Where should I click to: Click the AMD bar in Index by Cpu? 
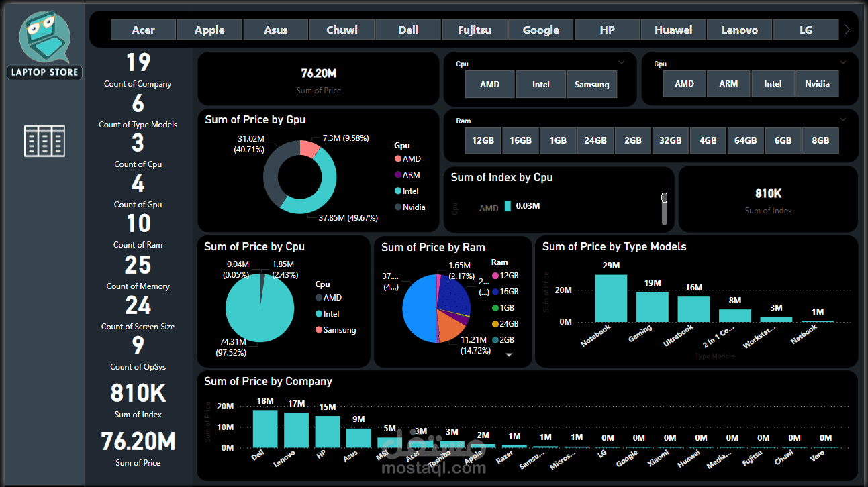pos(508,207)
